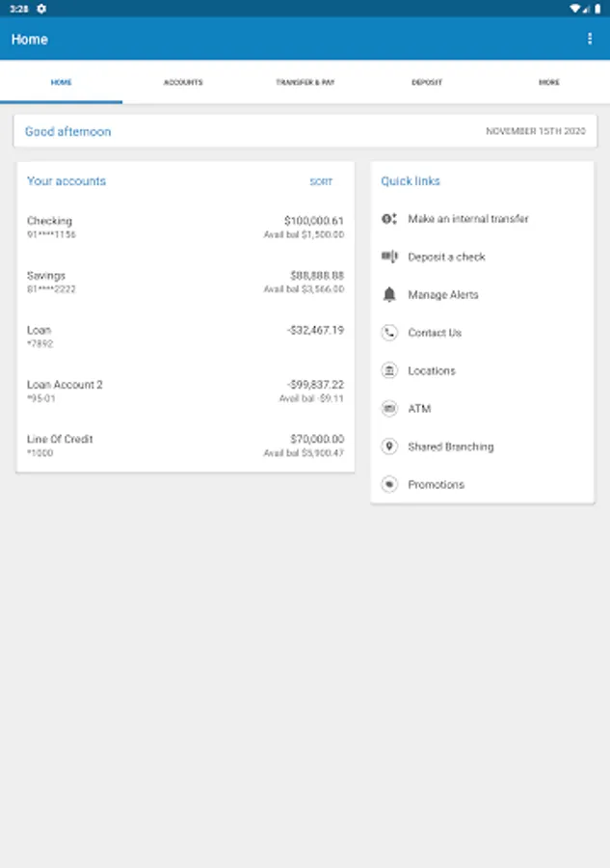Tap the Quick links heading

coord(411,181)
